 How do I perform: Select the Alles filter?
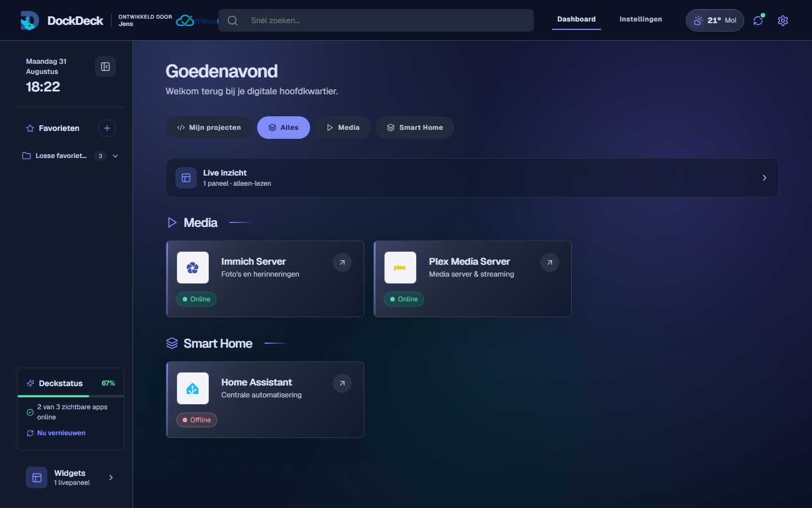coord(284,128)
